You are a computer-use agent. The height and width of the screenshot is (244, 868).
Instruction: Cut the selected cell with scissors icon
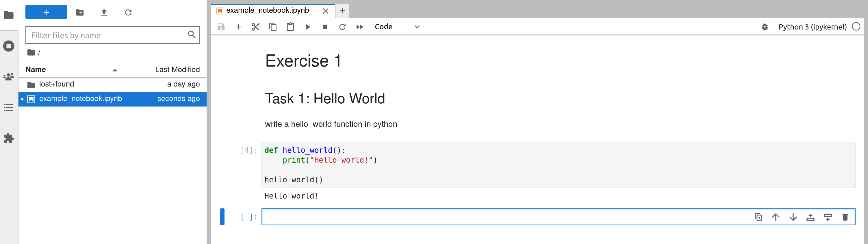pyautogui.click(x=256, y=27)
